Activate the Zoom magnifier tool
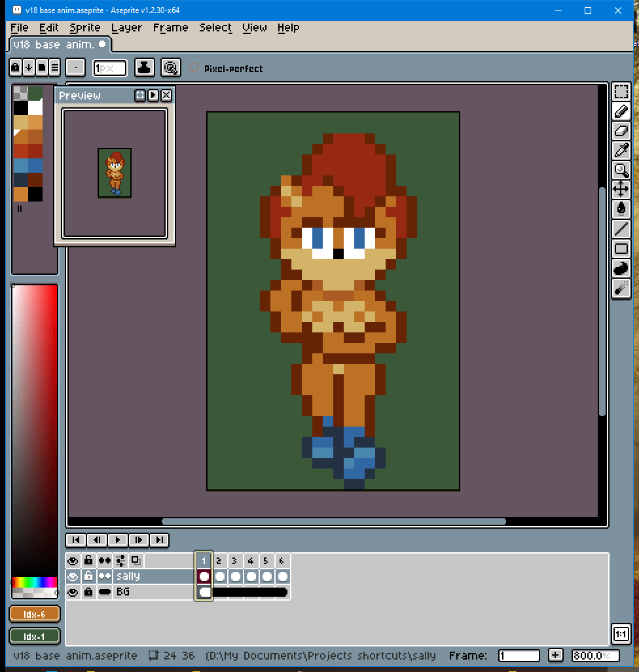 [x=621, y=170]
